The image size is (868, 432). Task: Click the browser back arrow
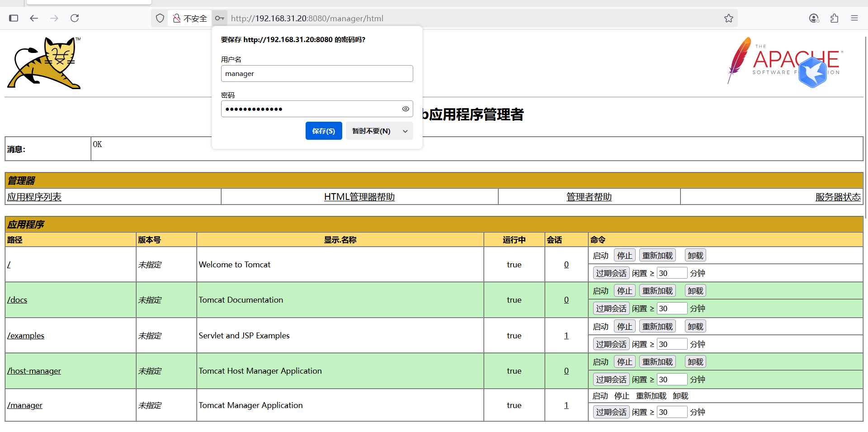point(34,18)
